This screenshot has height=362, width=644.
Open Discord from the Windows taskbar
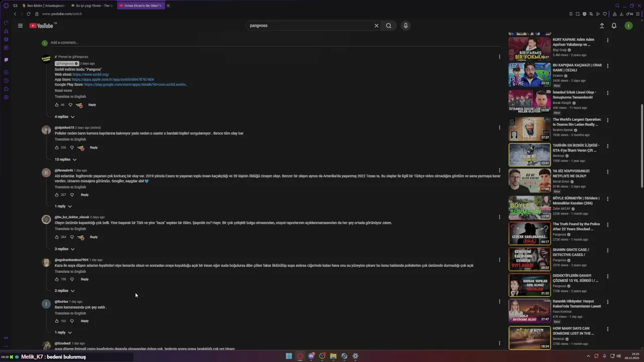tap(311, 356)
